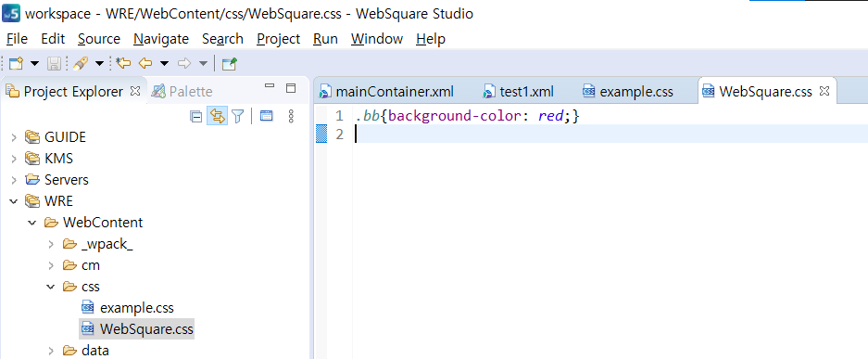Click the blue window icon in Project Explorer toolbar

pos(267,116)
